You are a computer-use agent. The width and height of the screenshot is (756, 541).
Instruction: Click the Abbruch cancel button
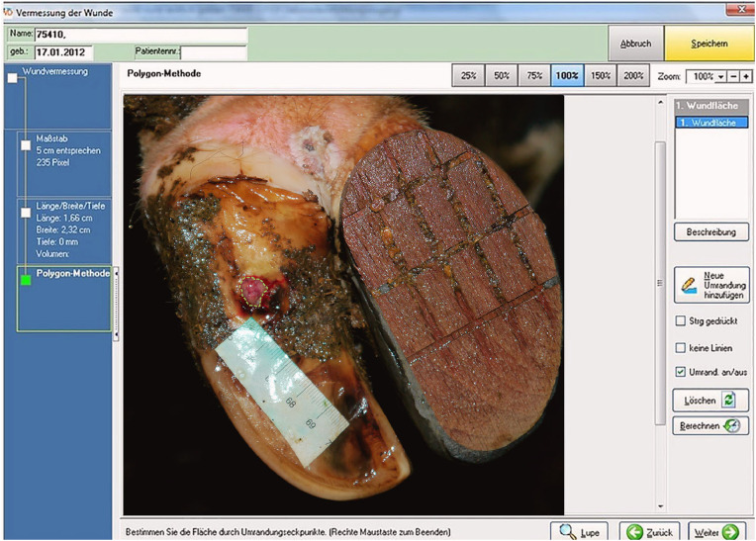point(635,44)
